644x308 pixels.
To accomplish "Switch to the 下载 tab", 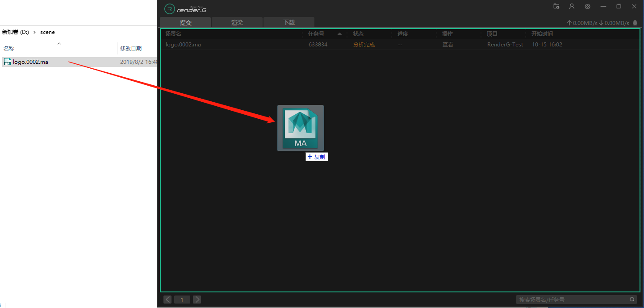I will click(x=289, y=23).
